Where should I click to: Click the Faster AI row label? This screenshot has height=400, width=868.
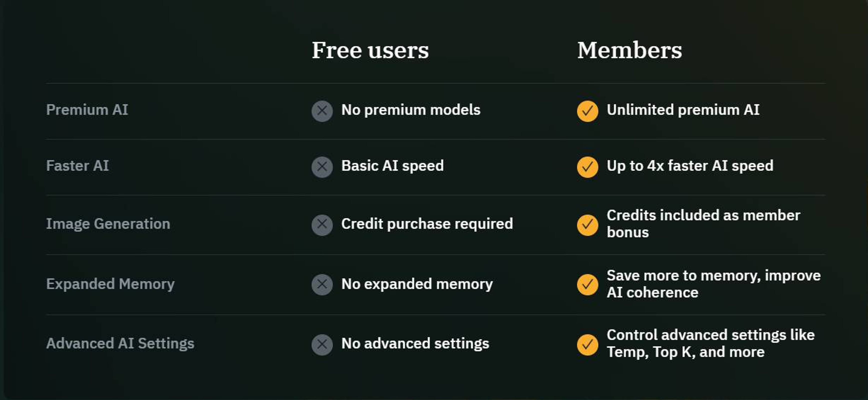click(77, 166)
